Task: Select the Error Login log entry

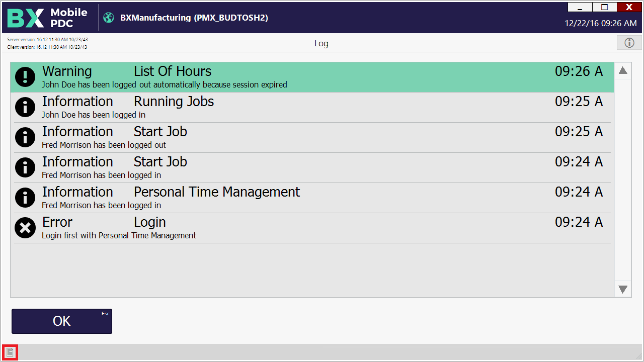Action: 312,228
